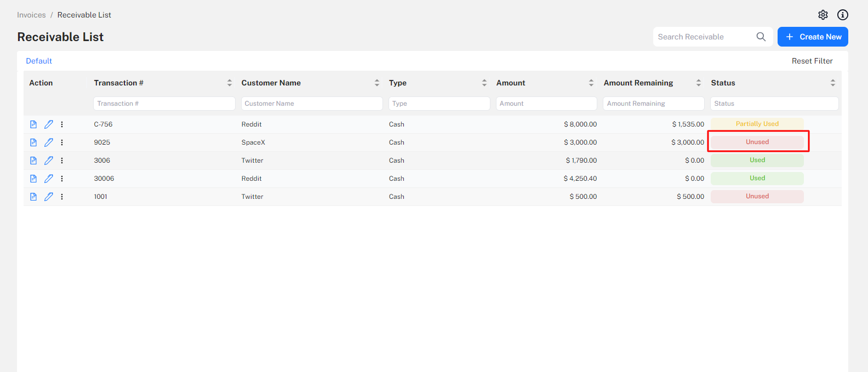
Task: View document for transaction 3006
Action: [x=33, y=161]
